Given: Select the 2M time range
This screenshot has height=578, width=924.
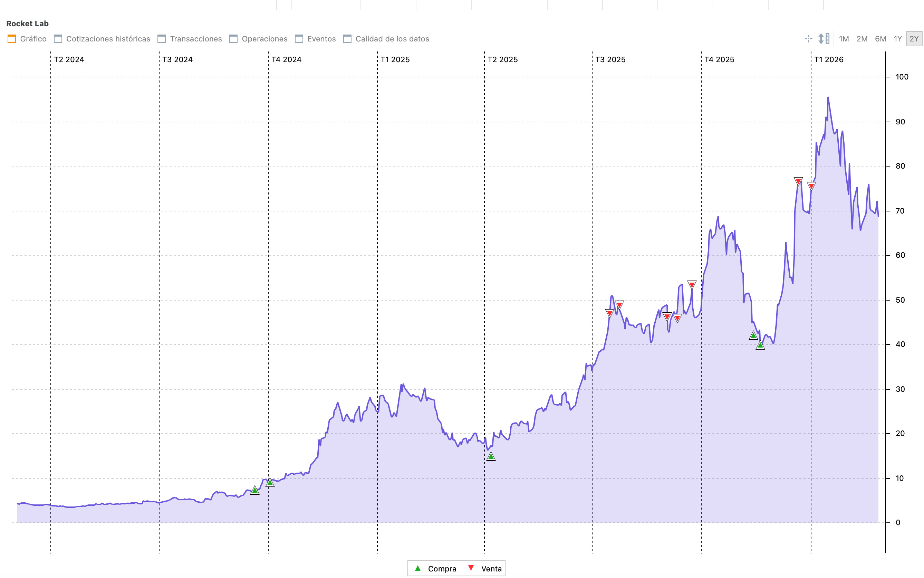Looking at the screenshot, I should (862, 39).
